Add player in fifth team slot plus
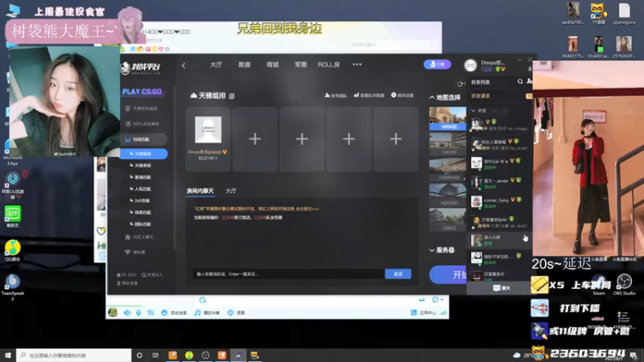 tap(396, 139)
